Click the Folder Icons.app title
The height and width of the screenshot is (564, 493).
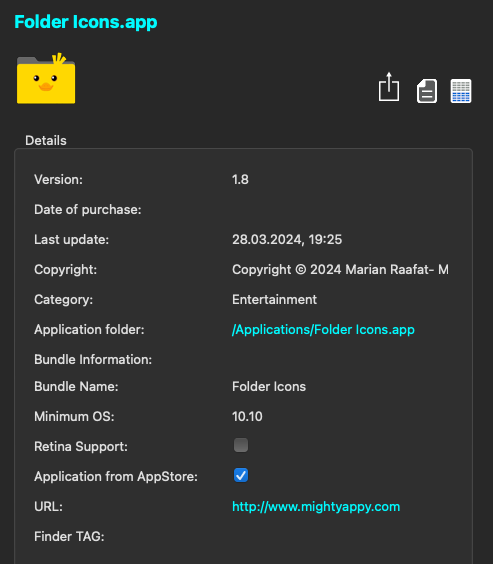pyautogui.click(x=86, y=22)
